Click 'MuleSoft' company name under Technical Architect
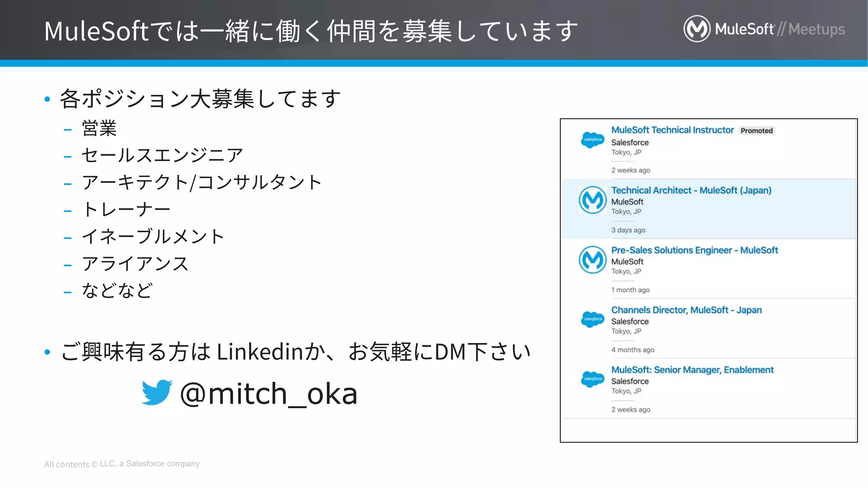 [x=627, y=202]
